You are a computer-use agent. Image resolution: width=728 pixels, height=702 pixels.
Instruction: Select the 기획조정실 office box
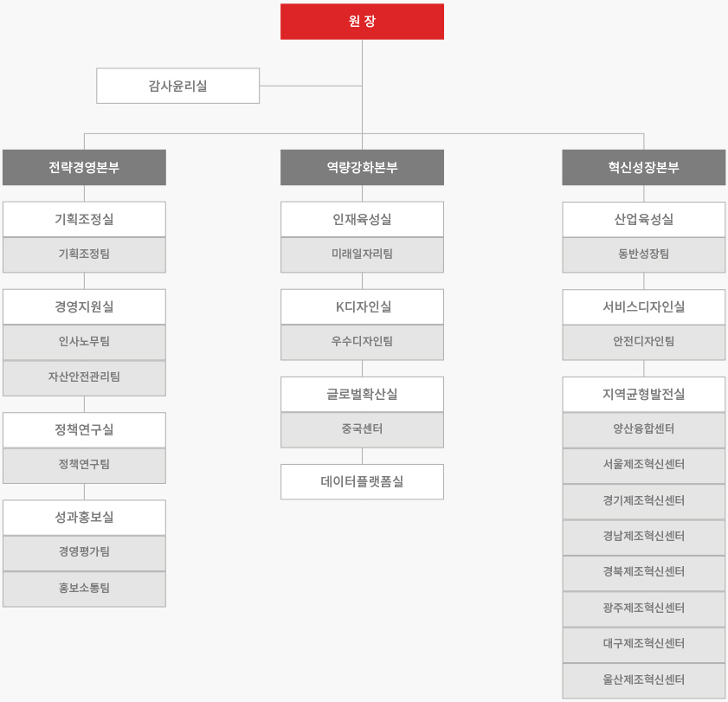(x=84, y=219)
